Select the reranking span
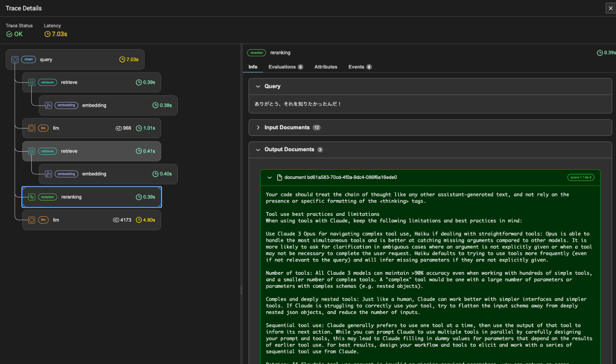 pos(92,197)
